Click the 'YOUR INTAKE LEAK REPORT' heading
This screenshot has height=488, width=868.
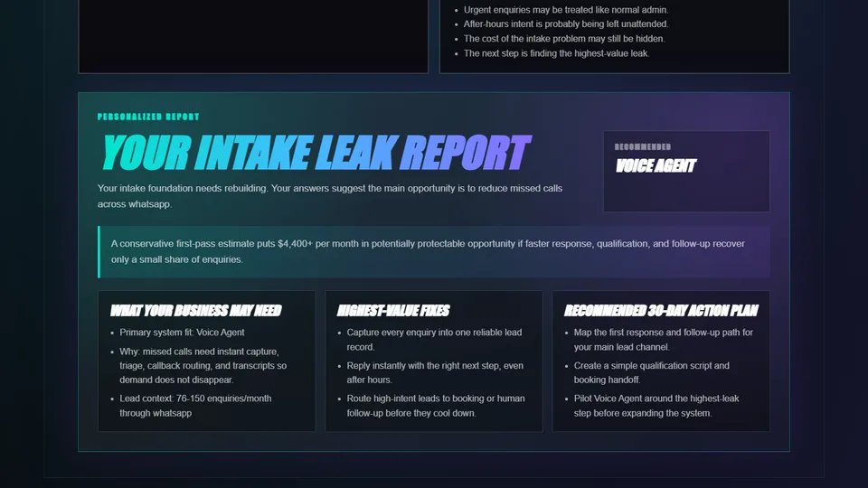316,153
